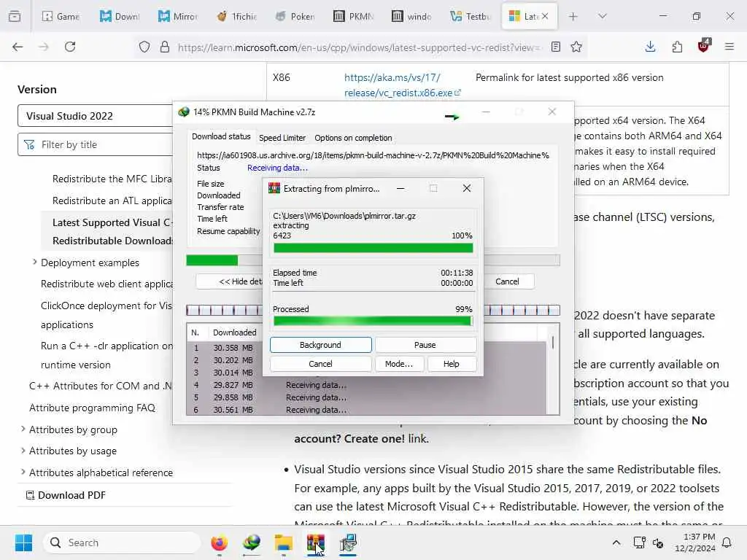This screenshot has height=560, width=747.
Task: Open the uBlock Origin extension icon
Action: point(704,46)
